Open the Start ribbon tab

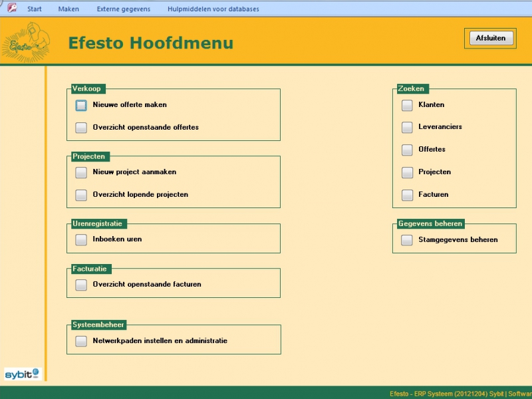click(x=35, y=9)
